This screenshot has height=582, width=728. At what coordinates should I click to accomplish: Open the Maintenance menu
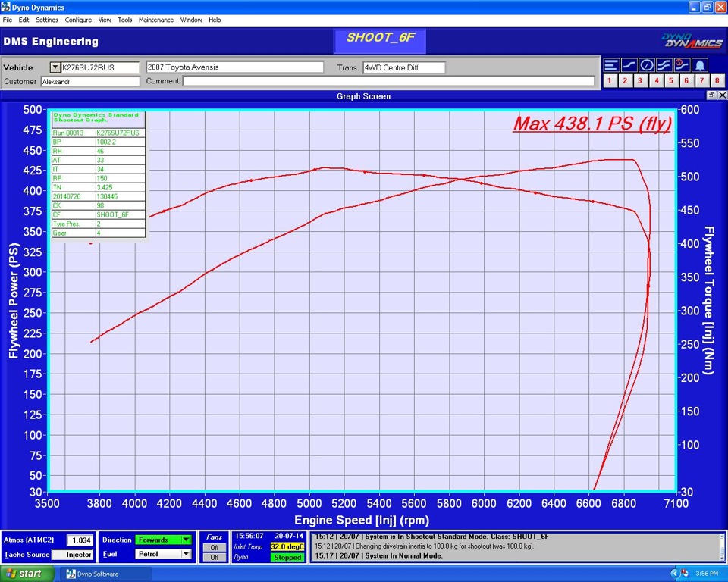pyautogui.click(x=156, y=20)
